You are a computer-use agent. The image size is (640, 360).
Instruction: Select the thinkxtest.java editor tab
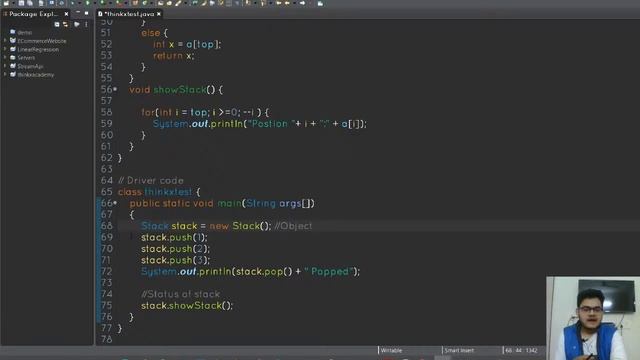pos(129,14)
